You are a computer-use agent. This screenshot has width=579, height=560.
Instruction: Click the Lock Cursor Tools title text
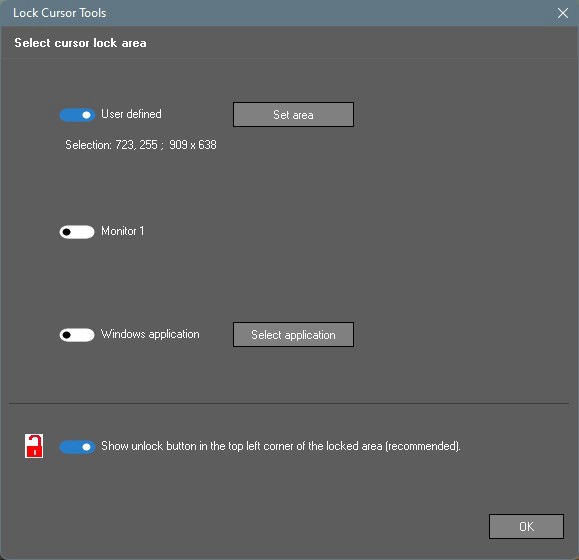[x=59, y=13]
